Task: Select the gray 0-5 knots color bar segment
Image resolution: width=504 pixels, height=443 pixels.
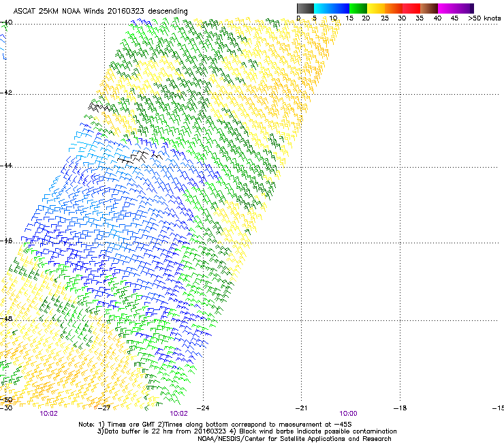Action: [x=305, y=8]
